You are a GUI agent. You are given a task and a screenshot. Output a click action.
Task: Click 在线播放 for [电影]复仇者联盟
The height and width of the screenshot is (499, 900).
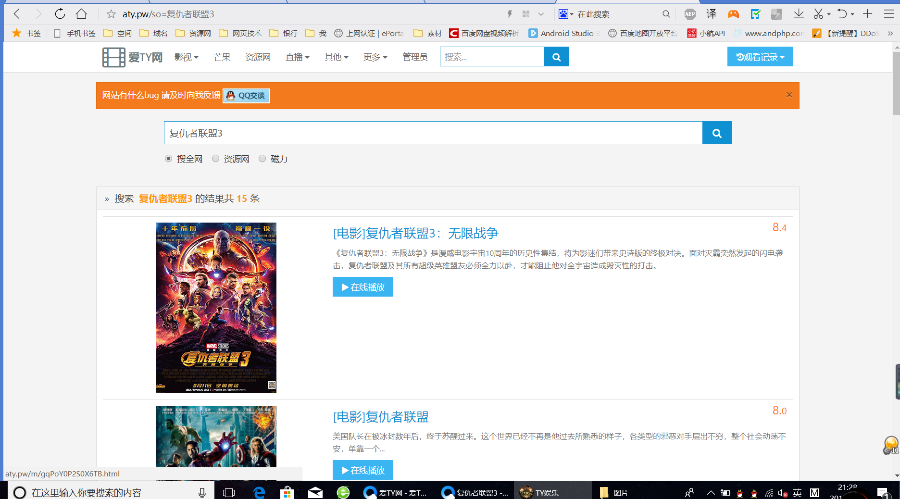pyautogui.click(x=363, y=470)
